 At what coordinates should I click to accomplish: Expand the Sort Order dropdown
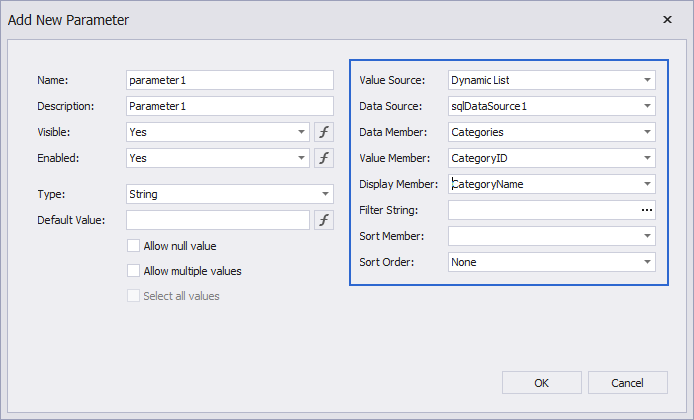647,262
